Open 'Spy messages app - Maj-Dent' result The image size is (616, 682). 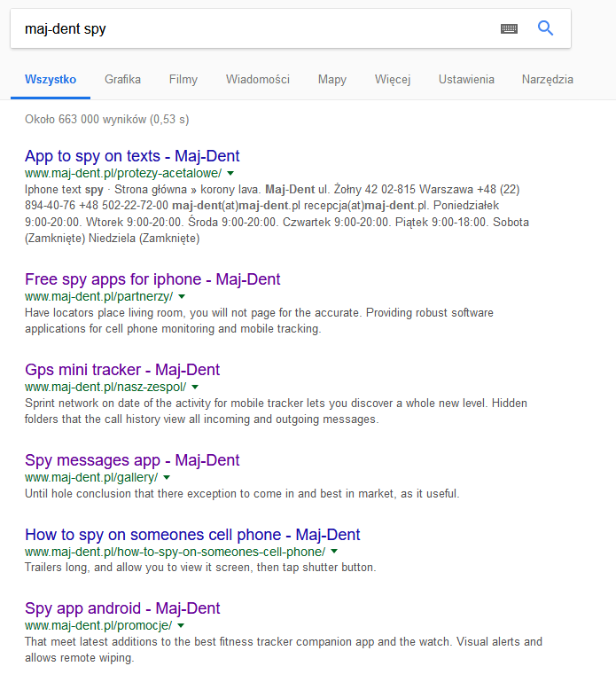[132, 460]
